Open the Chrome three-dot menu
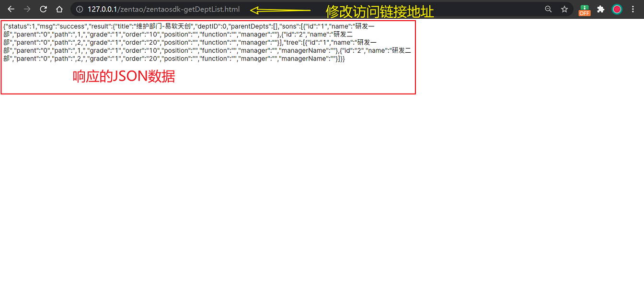The image size is (644, 297). pos(633,9)
